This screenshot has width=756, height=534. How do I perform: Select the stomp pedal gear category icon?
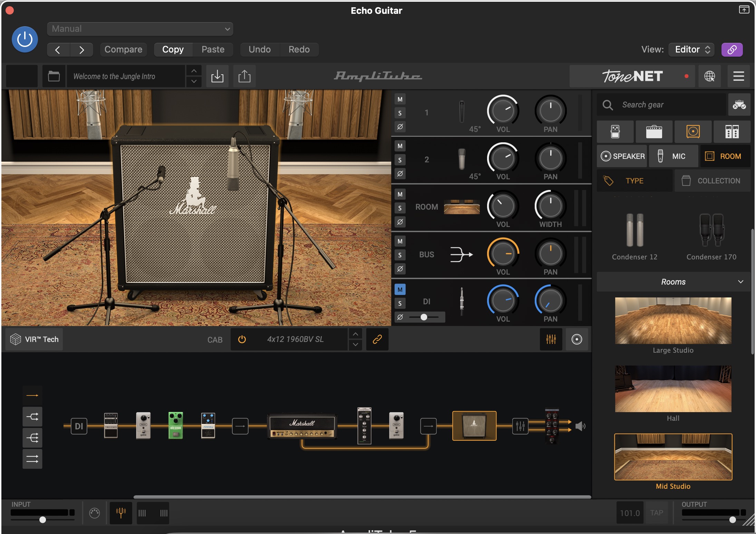click(615, 132)
